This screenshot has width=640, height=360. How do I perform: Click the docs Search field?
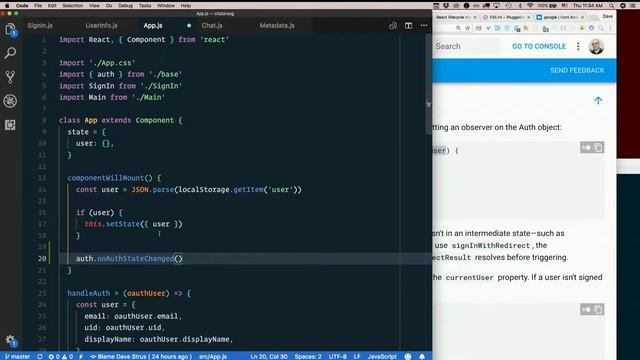point(466,46)
